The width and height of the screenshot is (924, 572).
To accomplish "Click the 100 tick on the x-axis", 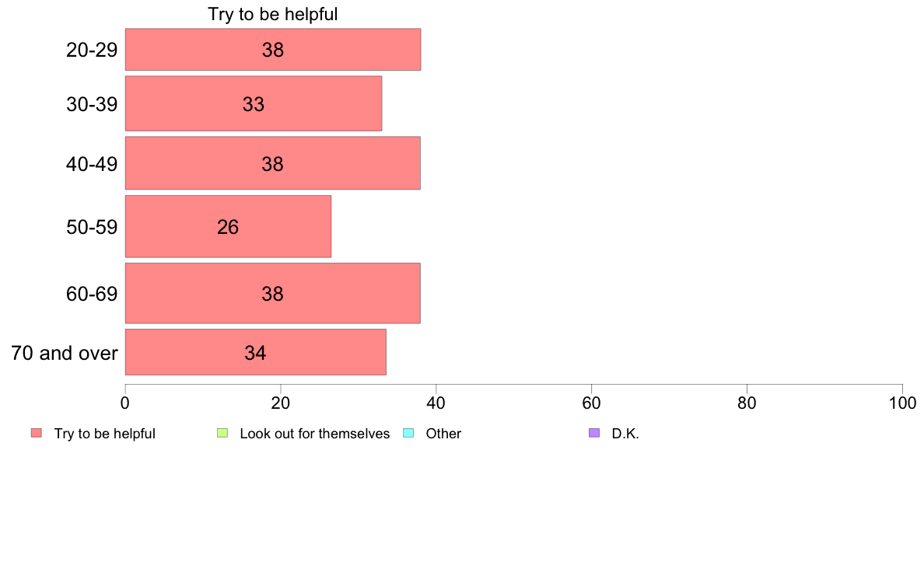I will click(902, 403).
